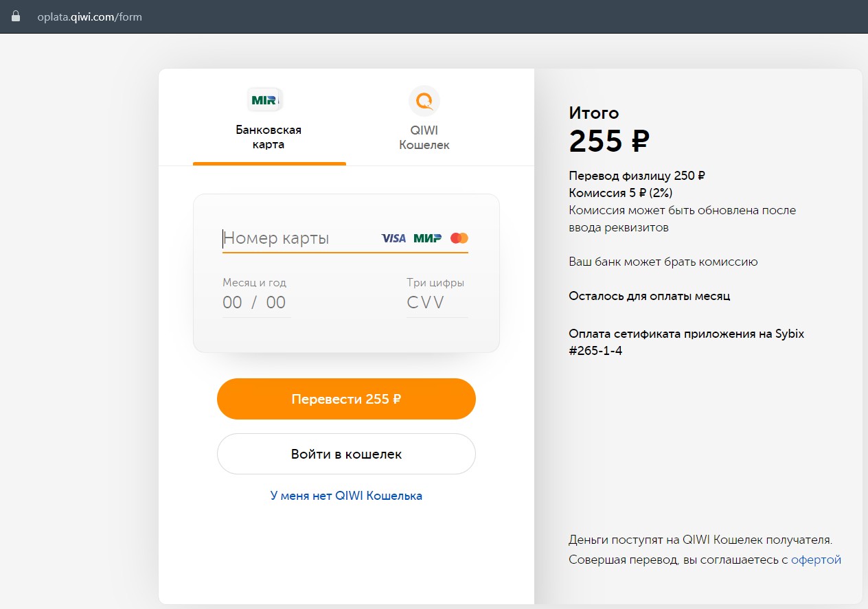Open the офертой agreement link

816,560
